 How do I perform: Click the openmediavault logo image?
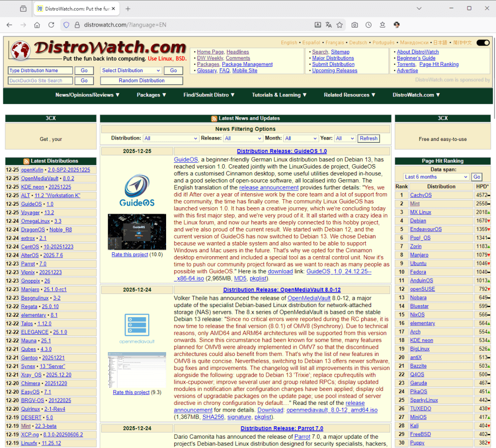[x=137, y=328]
